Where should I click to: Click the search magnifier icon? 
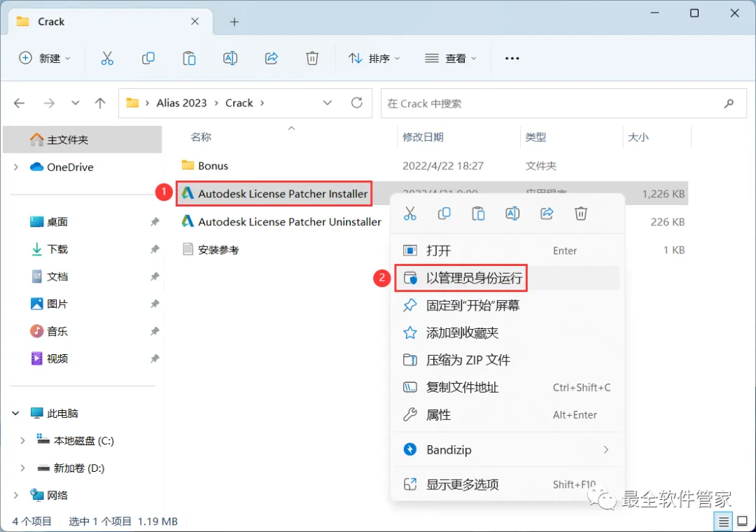(729, 103)
